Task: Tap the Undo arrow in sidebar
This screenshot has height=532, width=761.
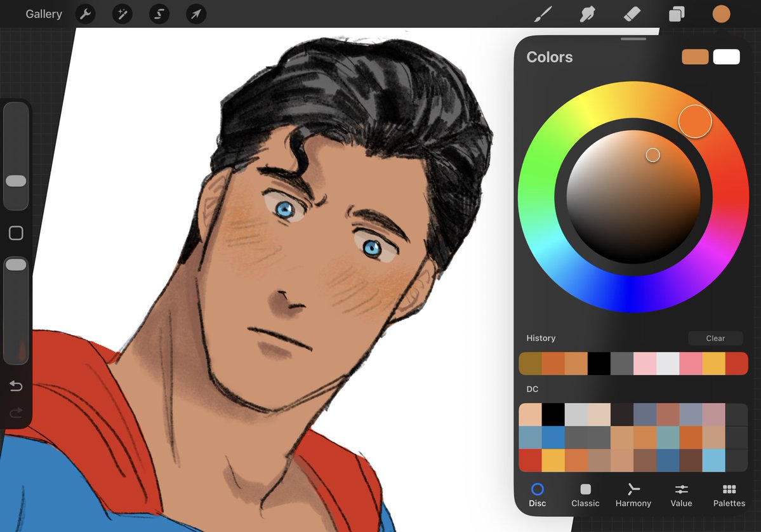Action: (16, 386)
